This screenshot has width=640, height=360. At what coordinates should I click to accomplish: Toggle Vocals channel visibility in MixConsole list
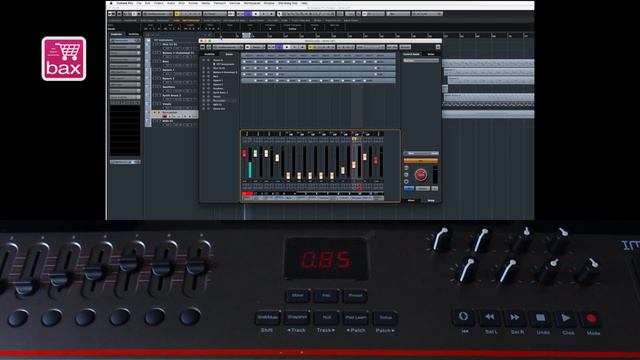coord(204,96)
